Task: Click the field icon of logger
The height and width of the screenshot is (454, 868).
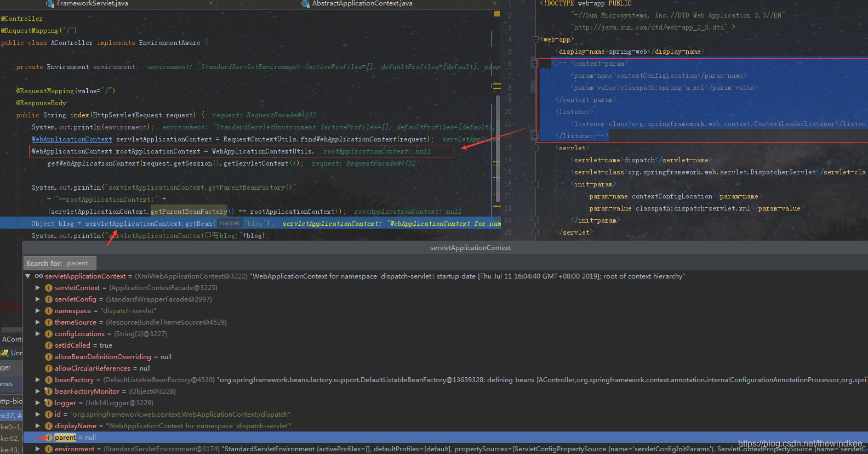Action: pyautogui.click(x=49, y=403)
